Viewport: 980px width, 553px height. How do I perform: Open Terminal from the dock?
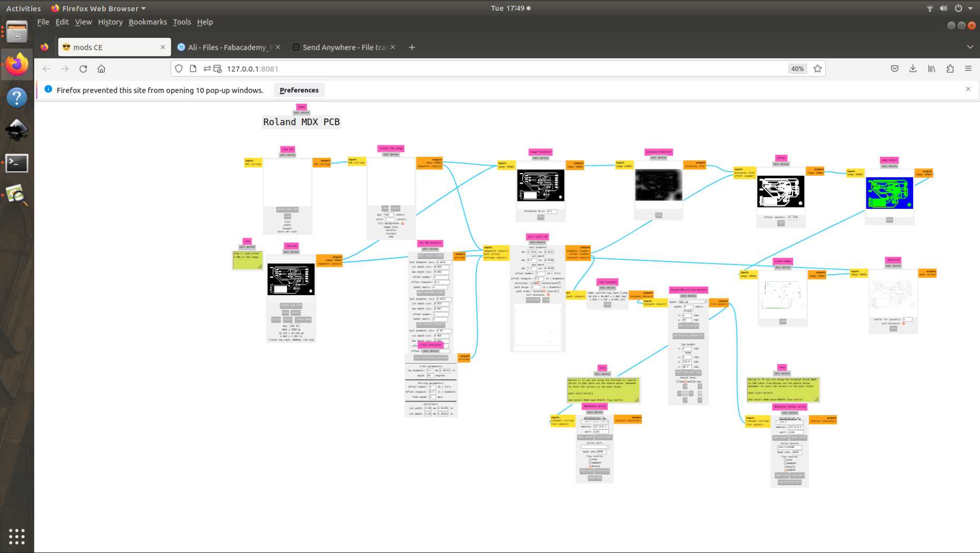[x=17, y=163]
